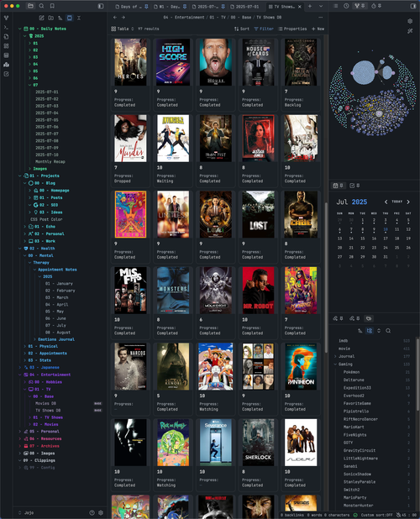Screen dimensions: 420x519
Task: Toggle the left sidebar visibility
Action: (101, 6)
